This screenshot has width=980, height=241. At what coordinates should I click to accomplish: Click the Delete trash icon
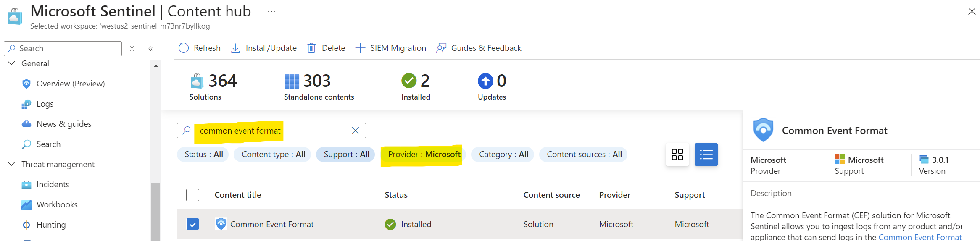(x=311, y=48)
